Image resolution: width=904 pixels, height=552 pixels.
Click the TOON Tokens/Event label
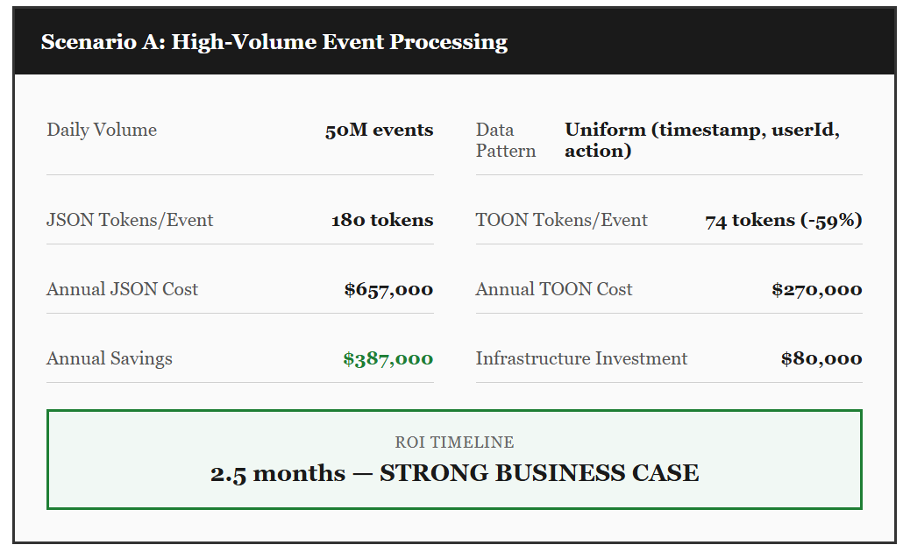tap(562, 220)
